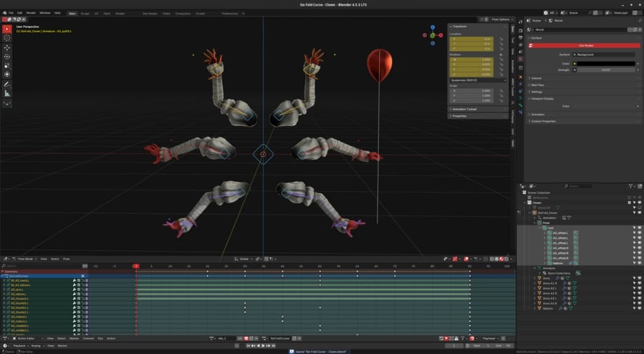The height and width of the screenshot is (354, 644).
Task: Select the A3_forearm.L channel in action editor
Action: (19, 298)
